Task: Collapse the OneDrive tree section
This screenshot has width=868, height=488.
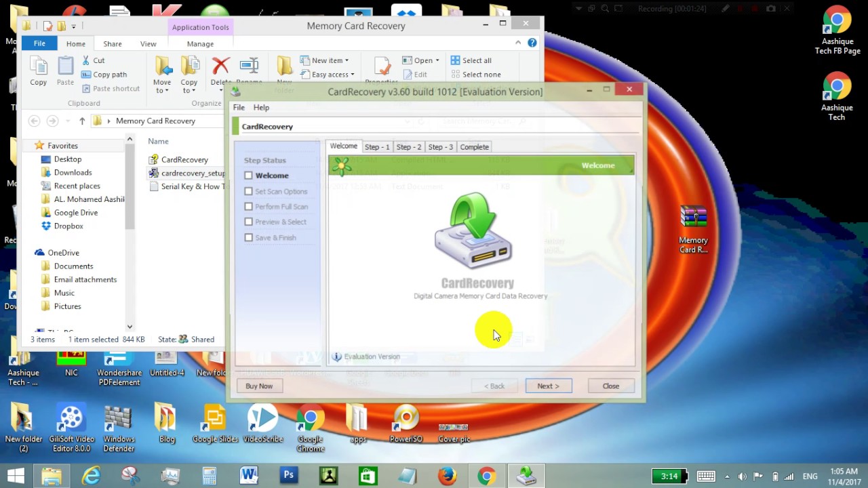Action: click(x=28, y=253)
